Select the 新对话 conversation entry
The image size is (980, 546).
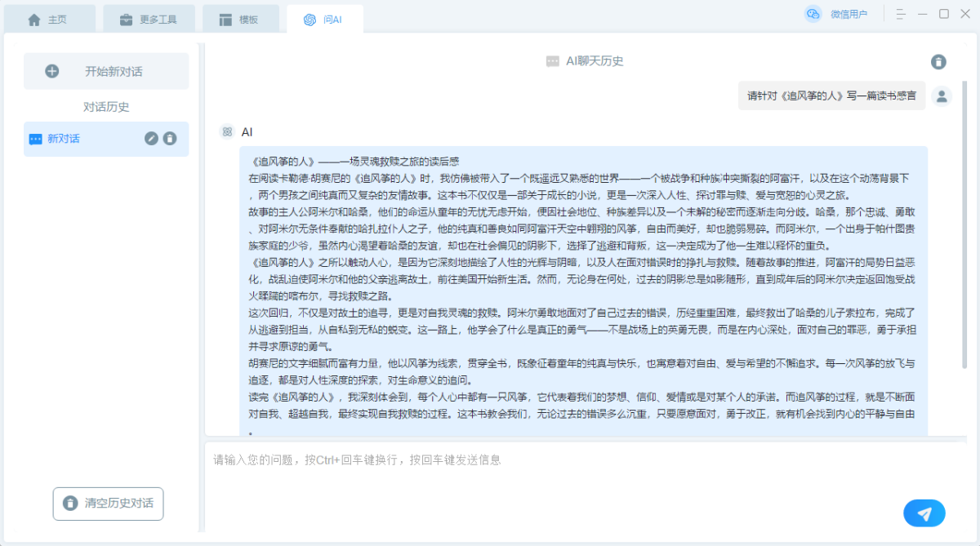(106, 139)
